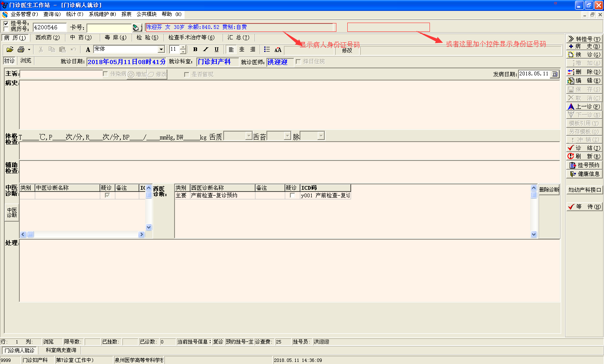This screenshot has width=604, height=364.
Task: Toggle bold formatting
Action: click(x=195, y=49)
